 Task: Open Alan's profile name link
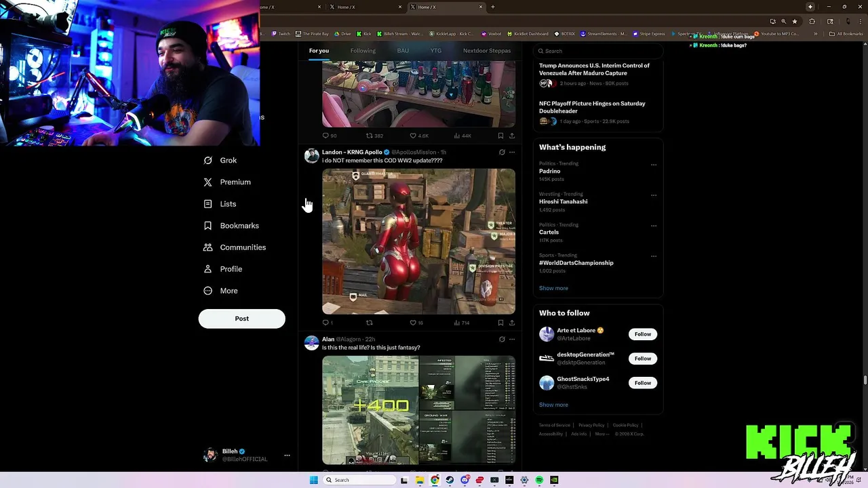328,340
